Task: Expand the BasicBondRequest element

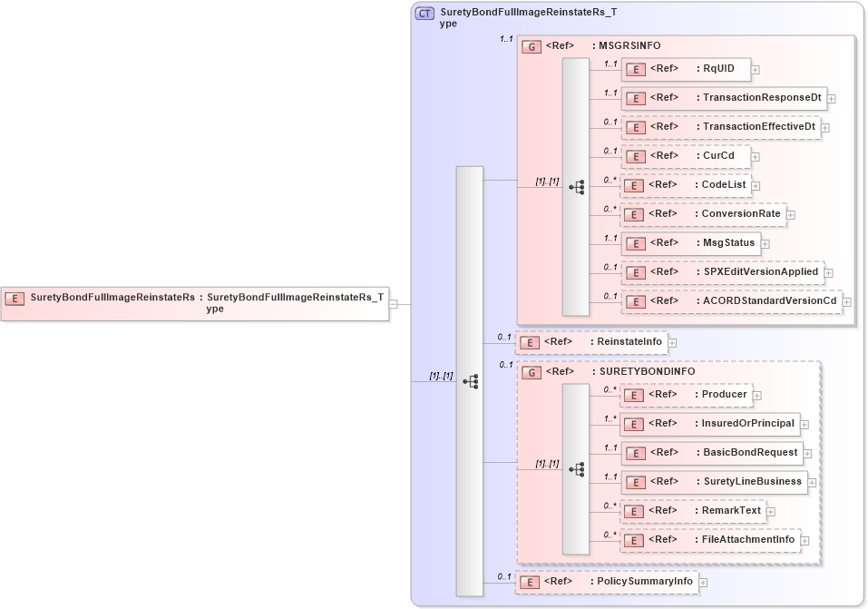Action: coord(805,452)
